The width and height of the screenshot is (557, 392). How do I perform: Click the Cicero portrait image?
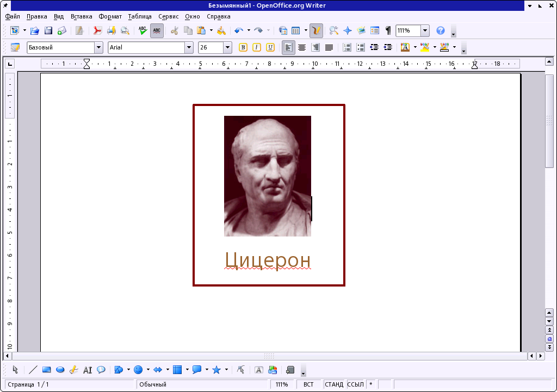coord(268,176)
